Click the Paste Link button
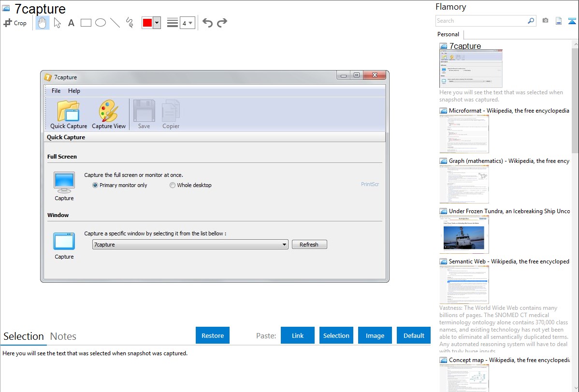The width and height of the screenshot is (579, 392). coord(298,335)
